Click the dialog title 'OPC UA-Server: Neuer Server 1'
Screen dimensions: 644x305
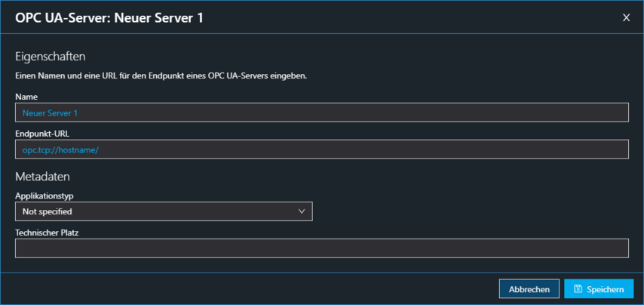(x=109, y=18)
